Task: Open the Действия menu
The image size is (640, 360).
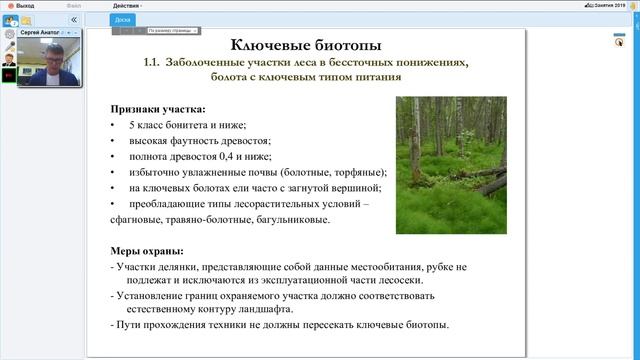Action: pyautogui.click(x=127, y=6)
